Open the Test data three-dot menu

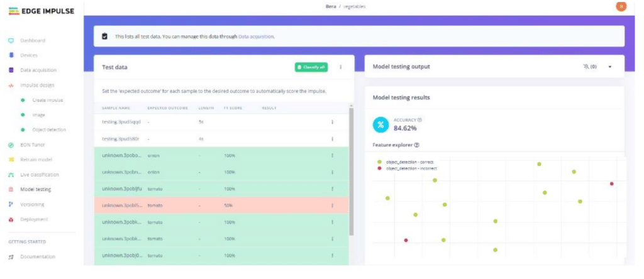[x=340, y=67]
